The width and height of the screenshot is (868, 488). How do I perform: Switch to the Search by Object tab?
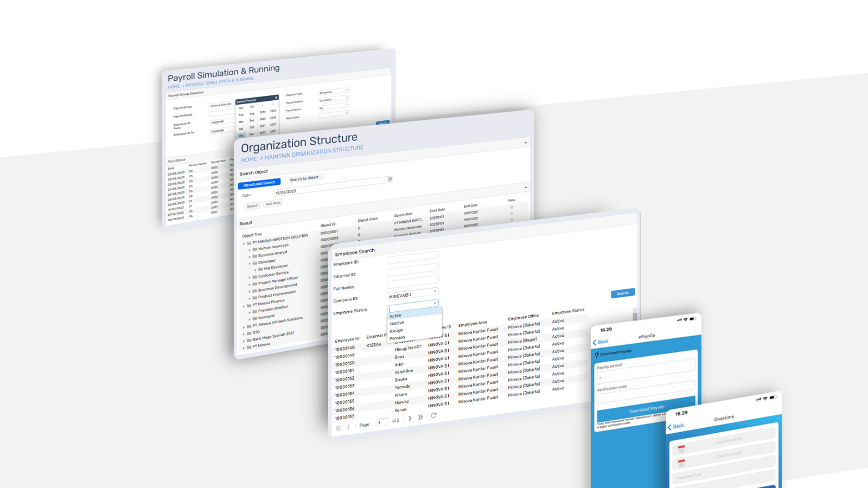pos(304,178)
